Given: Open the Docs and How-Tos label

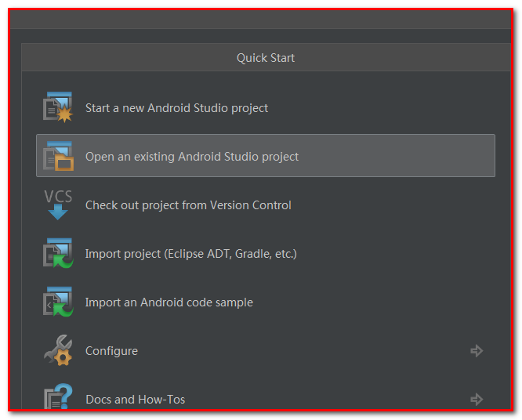Looking at the screenshot, I should (x=135, y=400).
